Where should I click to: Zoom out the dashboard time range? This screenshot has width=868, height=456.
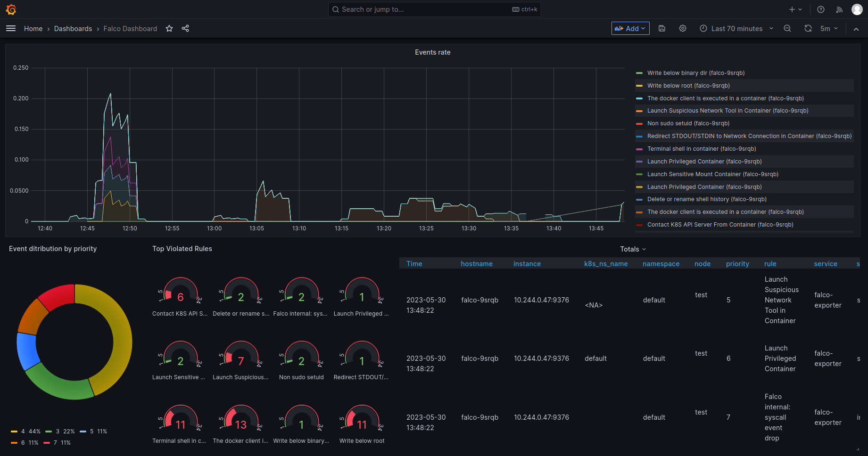click(x=787, y=28)
